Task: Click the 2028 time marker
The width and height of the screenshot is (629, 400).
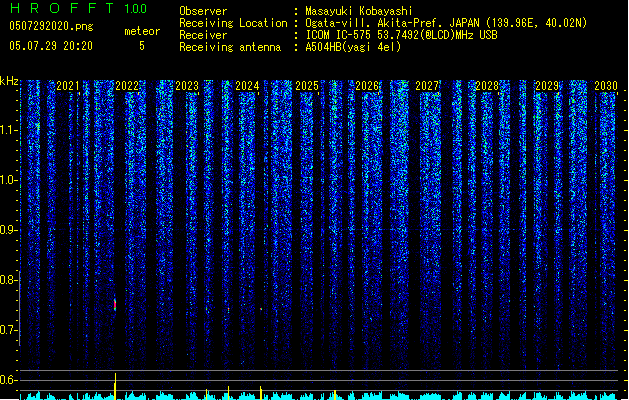Action: tap(487, 86)
